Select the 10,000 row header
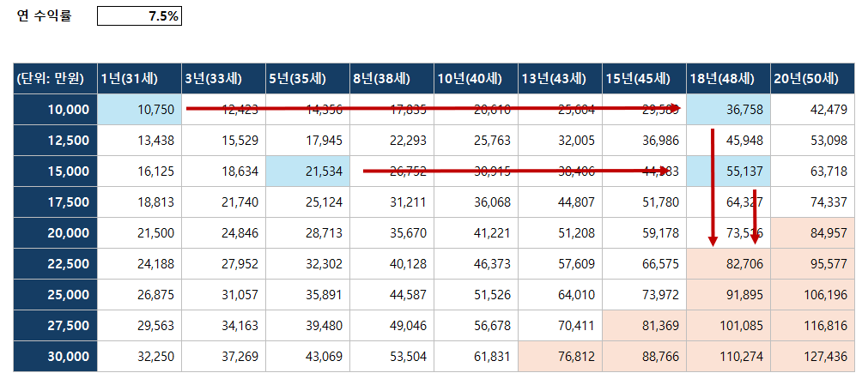 (55, 110)
